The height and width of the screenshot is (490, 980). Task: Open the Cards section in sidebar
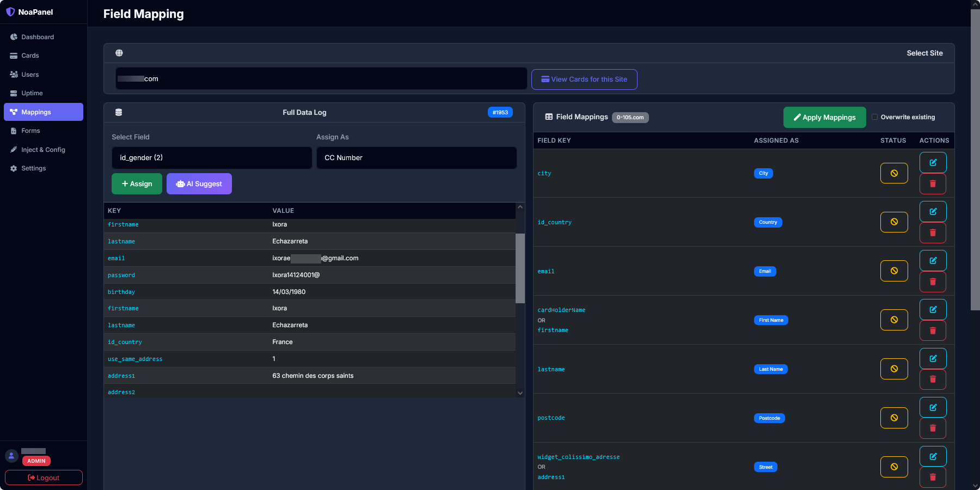[30, 56]
